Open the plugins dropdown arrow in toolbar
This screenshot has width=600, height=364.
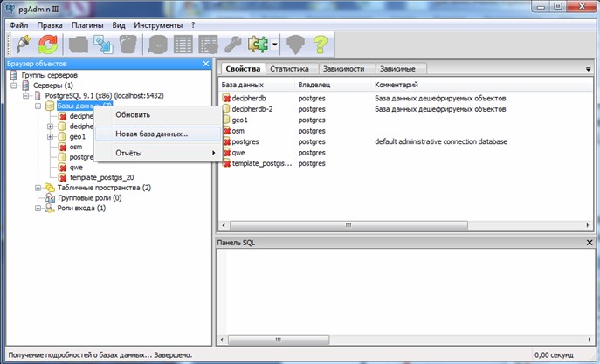point(274,44)
